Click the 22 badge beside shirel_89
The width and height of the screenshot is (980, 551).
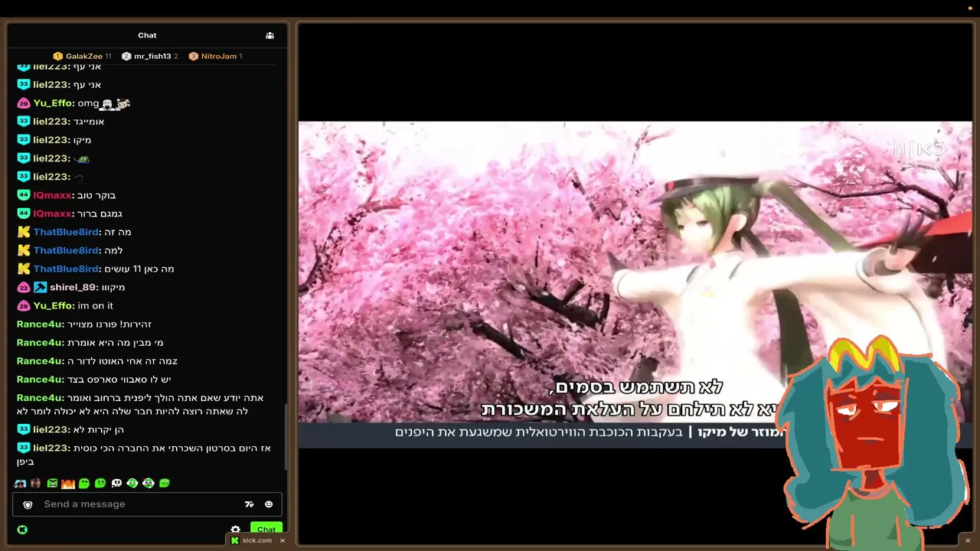(x=24, y=287)
